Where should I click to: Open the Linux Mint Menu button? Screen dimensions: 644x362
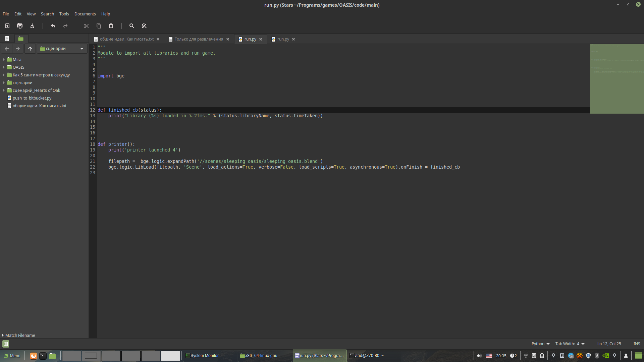click(x=12, y=356)
